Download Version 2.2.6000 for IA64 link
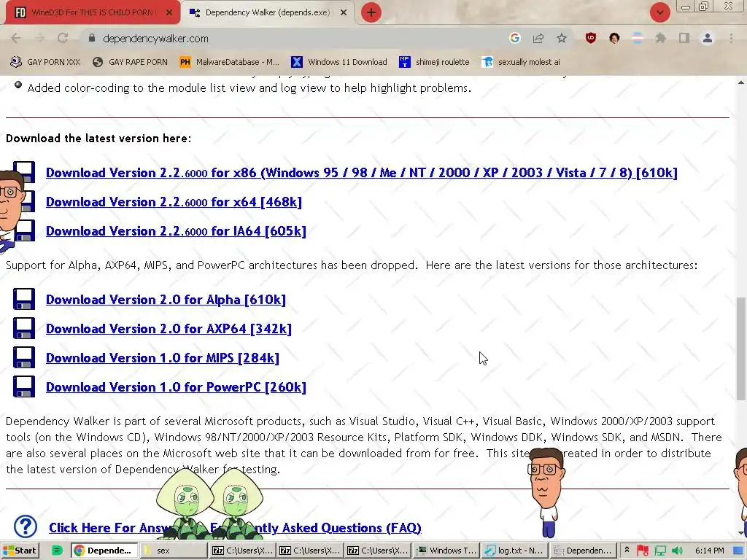Screen dimensions: 747x560 pos(176,231)
